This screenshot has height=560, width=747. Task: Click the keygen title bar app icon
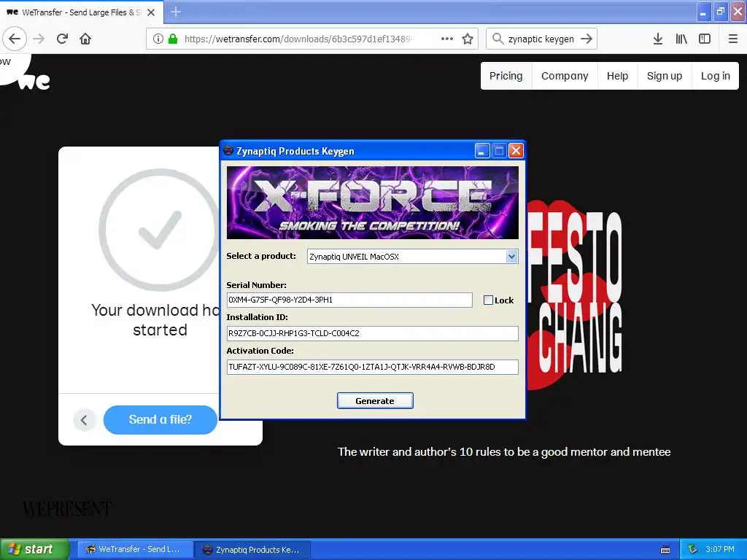coord(228,150)
